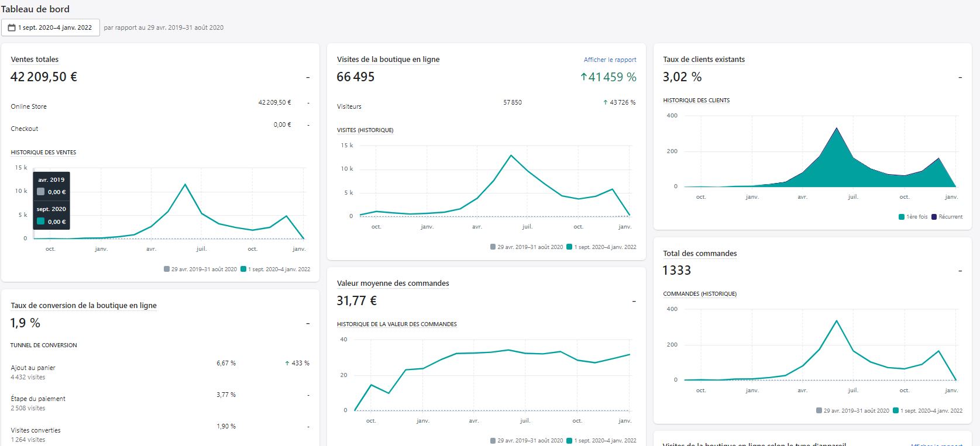Click the teal 1ère fois legend swatch
This screenshot has height=446, width=980.
902,217
